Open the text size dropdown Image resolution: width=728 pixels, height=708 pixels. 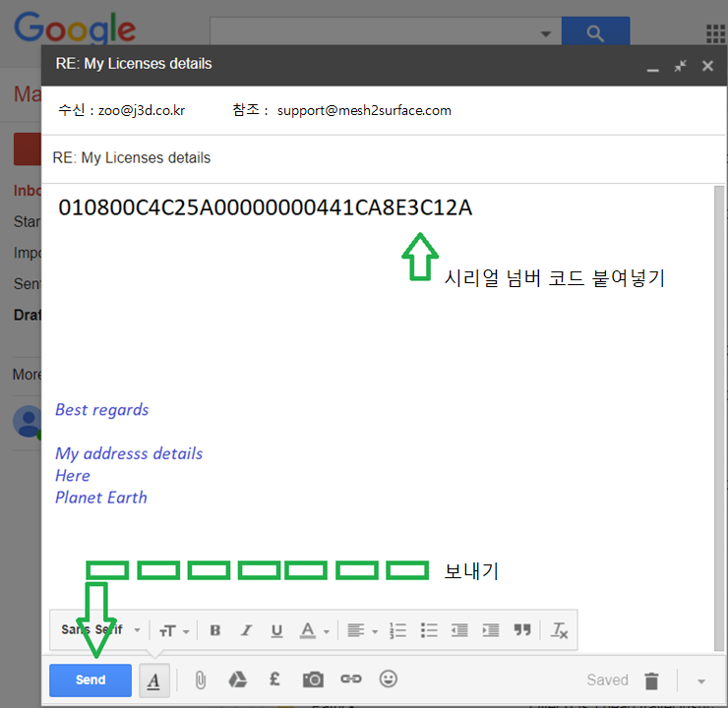coord(174,630)
